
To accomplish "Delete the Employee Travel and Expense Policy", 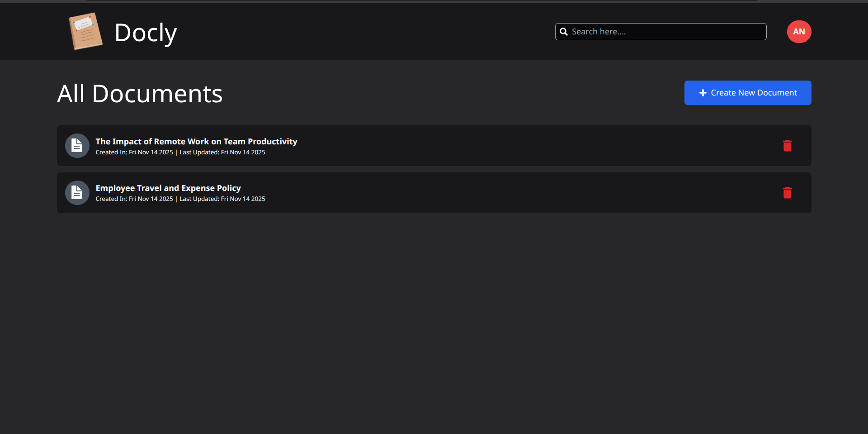I will (787, 193).
